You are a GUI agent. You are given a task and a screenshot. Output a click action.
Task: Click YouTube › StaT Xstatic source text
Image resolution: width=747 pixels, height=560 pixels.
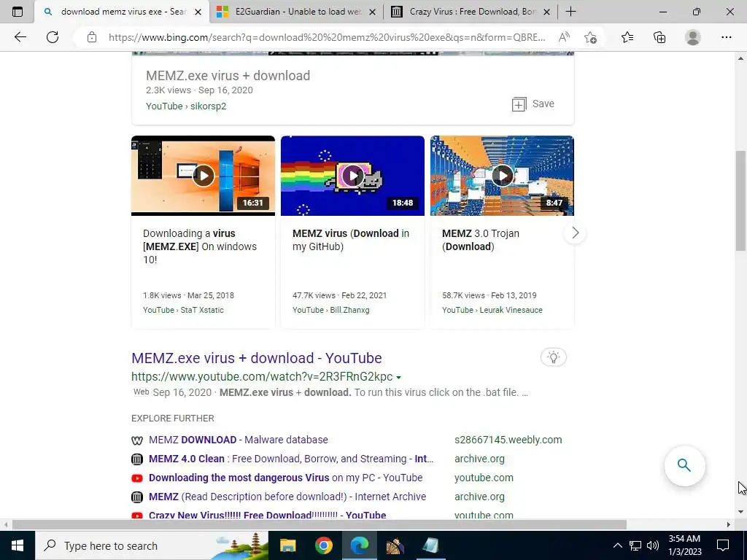point(183,310)
